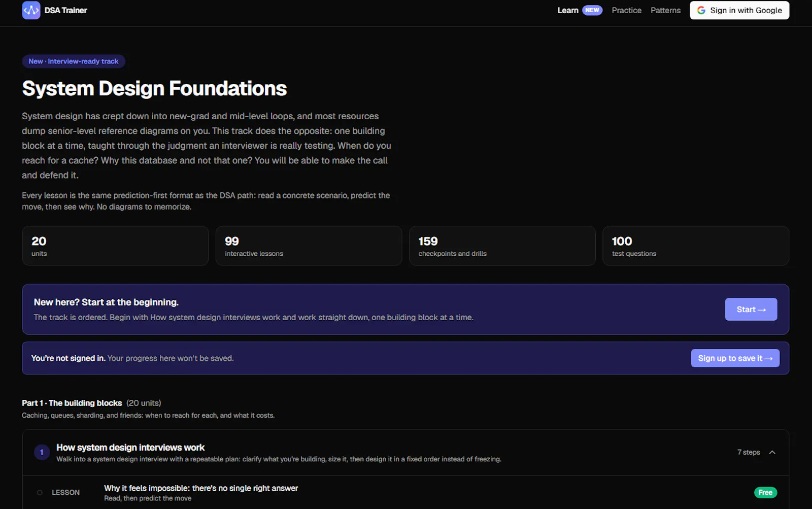Click the 20 units stat card
This screenshot has height=509, width=812.
(115, 246)
